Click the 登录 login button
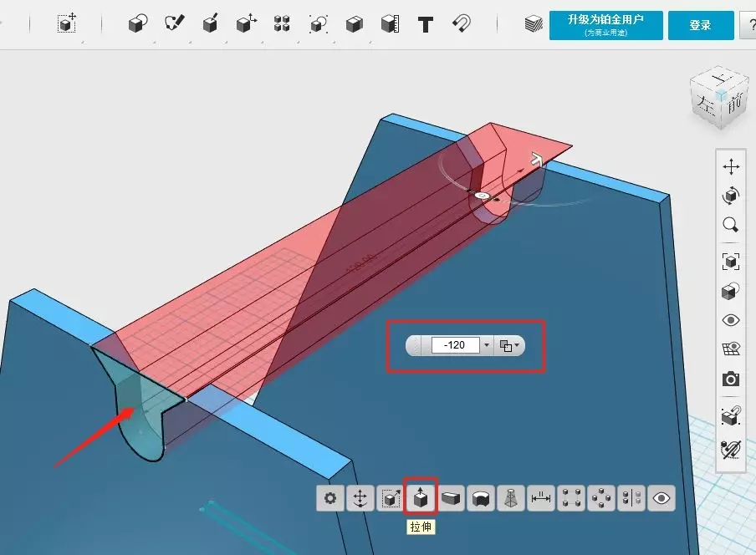 pos(700,25)
